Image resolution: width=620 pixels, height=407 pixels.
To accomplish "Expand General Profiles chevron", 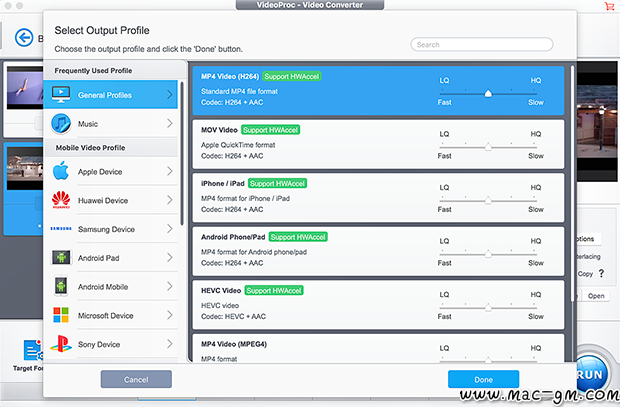I will click(170, 95).
